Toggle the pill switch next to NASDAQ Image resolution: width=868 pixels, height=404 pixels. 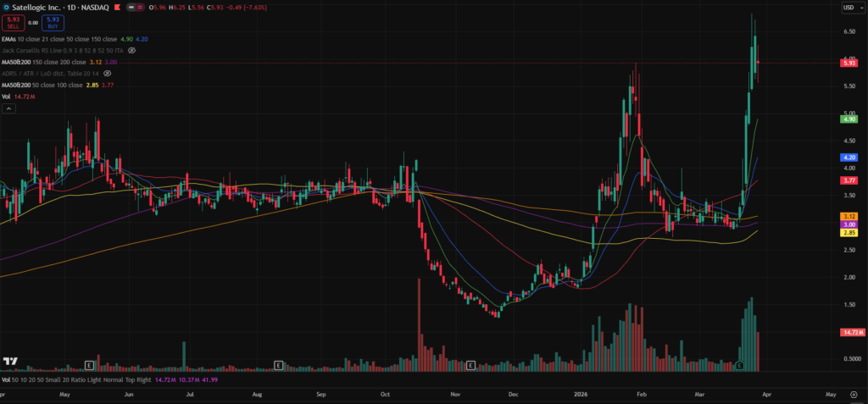pos(136,8)
